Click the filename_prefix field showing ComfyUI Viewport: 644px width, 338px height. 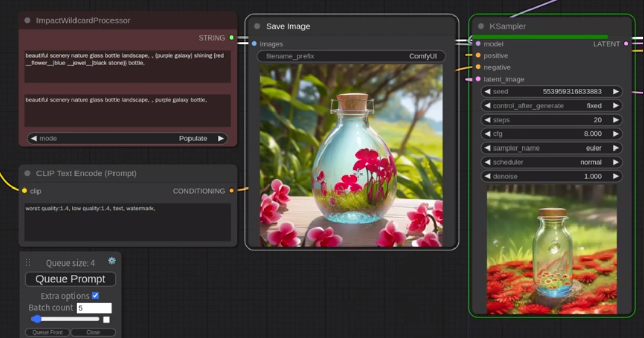351,56
